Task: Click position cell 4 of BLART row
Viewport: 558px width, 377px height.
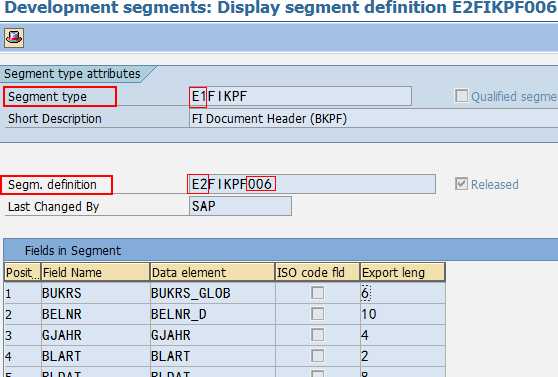Action: click(22, 356)
